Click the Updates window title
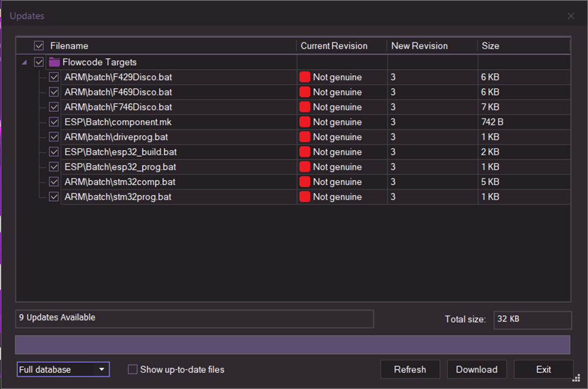The height and width of the screenshot is (389, 588). click(26, 16)
